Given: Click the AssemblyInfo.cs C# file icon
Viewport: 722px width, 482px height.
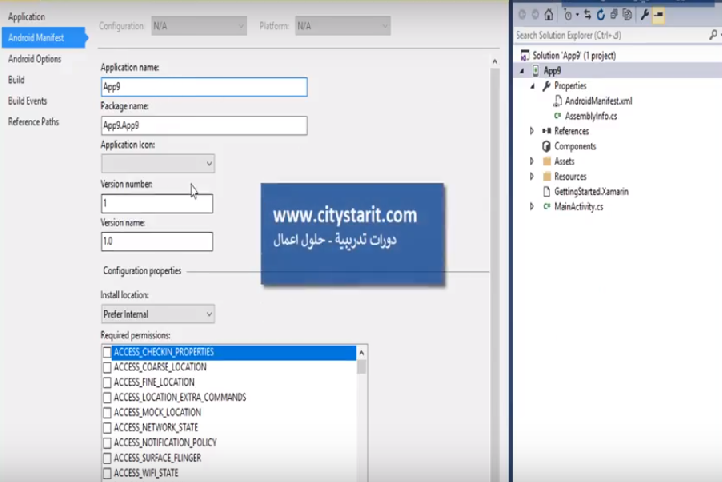Looking at the screenshot, I should click(558, 116).
